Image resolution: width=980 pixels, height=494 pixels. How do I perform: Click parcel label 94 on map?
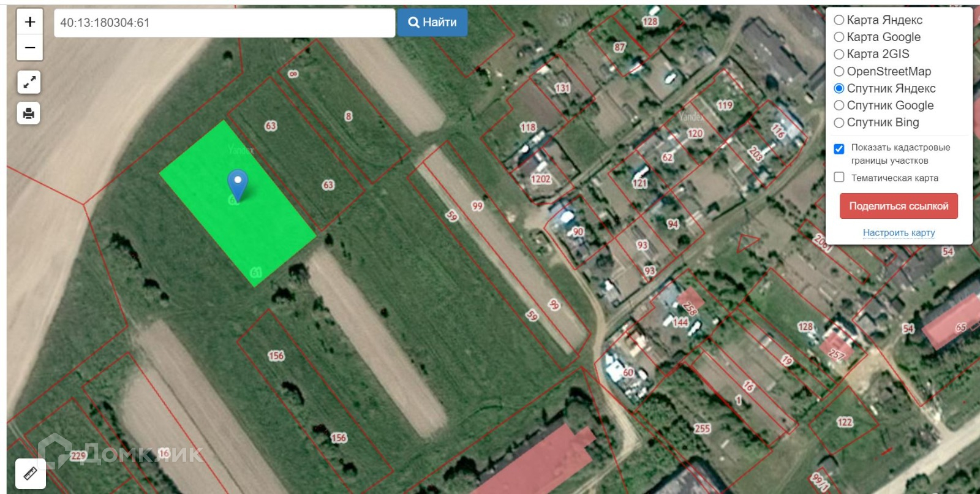click(x=673, y=224)
